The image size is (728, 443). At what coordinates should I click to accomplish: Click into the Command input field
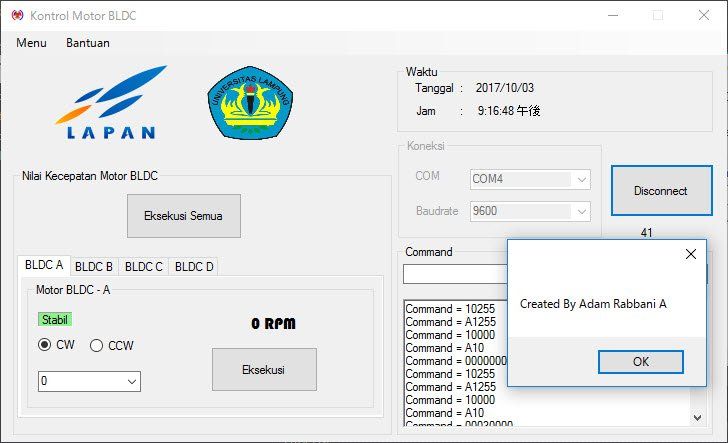pyautogui.click(x=455, y=274)
